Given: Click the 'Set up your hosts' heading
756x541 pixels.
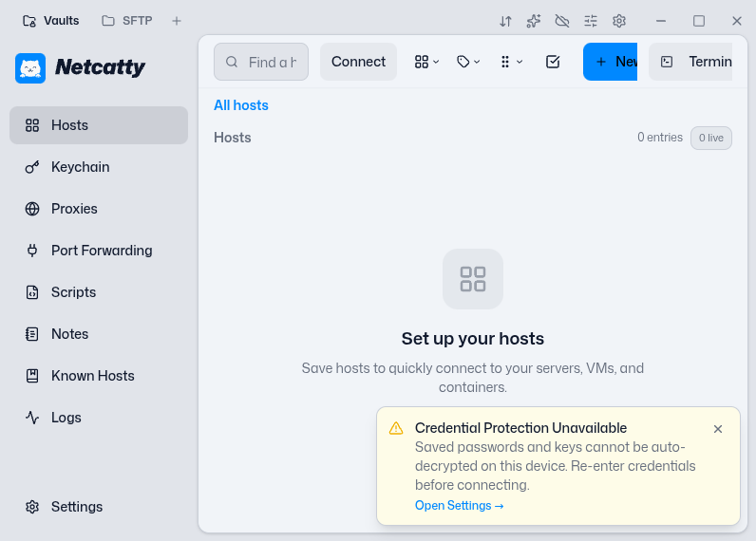Looking at the screenshot, I should tap(473, 339).
